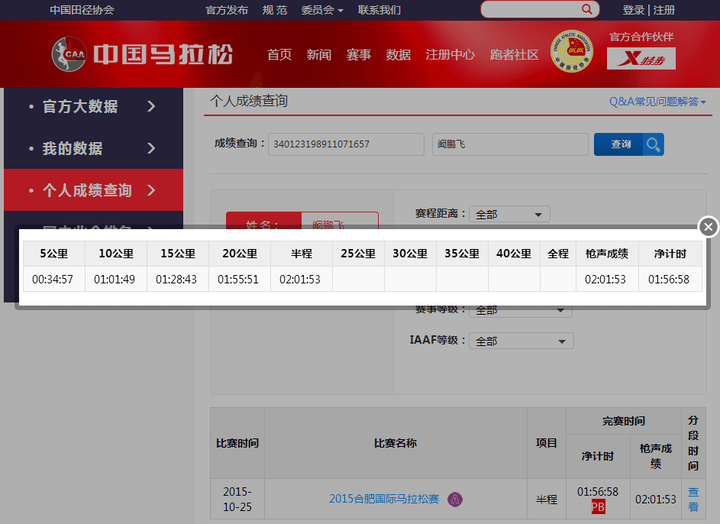720x524 pixels.
Task: Click the 完赛时间 column header
Action: (624, 421)
